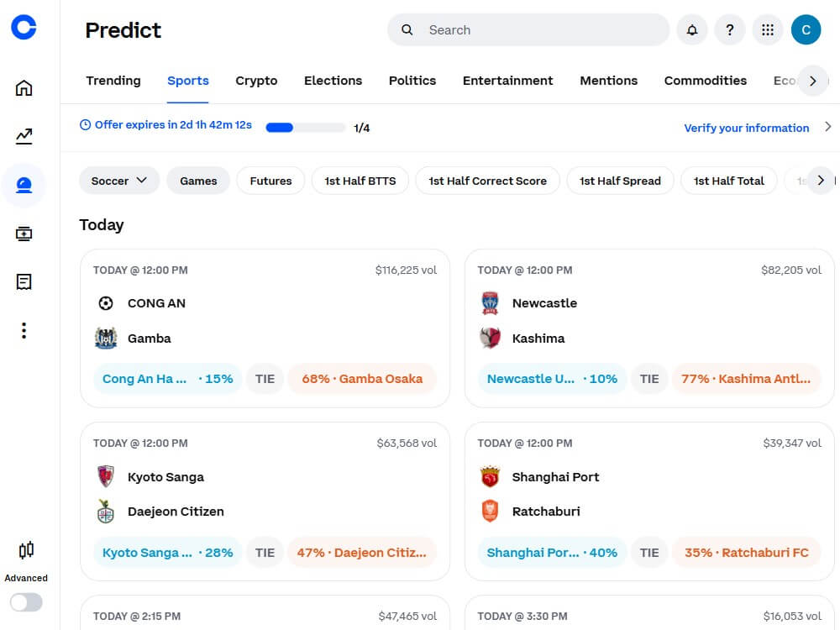The image size is (840, 630).
Task: Pick TIE in Kyoto Sanga vs Daejeon
Action: (x=265, y=553)
